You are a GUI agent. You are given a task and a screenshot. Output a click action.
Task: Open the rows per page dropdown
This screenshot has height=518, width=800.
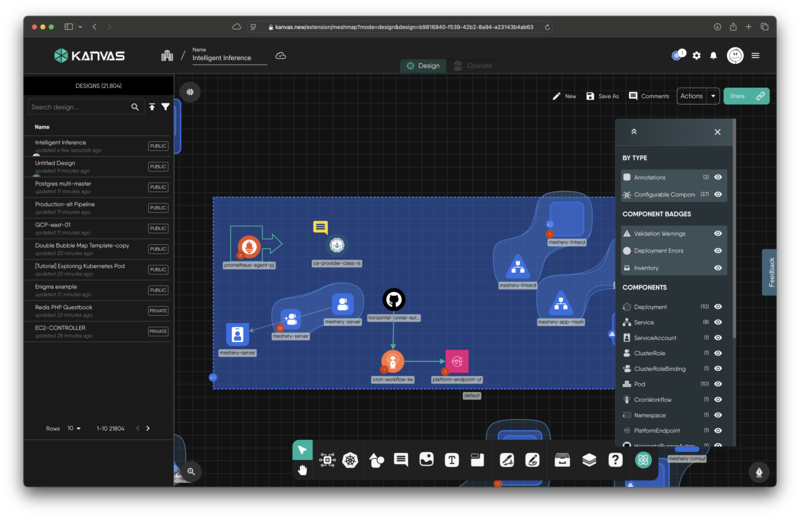75,428
